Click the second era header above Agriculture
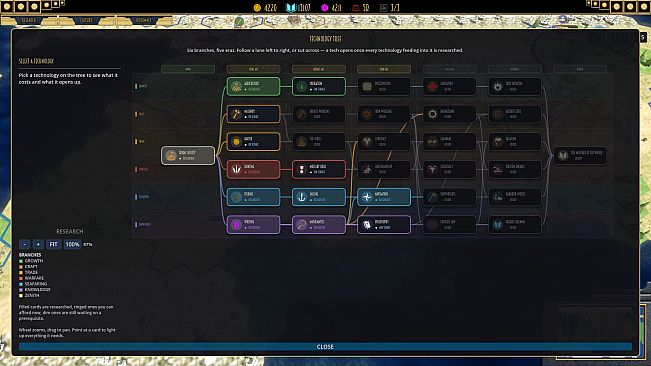The image size is (651, 366). [x=253, y=69]
